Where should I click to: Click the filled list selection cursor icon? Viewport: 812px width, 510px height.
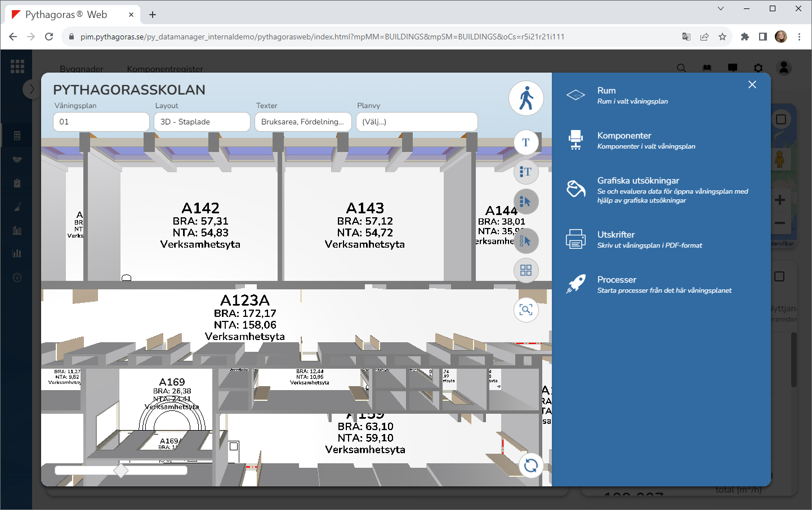[x=526, y=202]
